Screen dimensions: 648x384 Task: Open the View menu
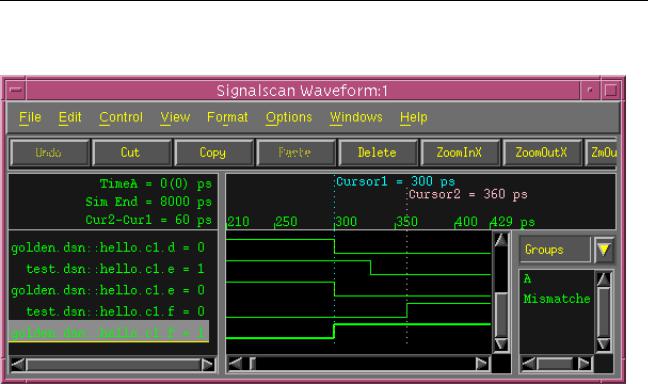175,118
